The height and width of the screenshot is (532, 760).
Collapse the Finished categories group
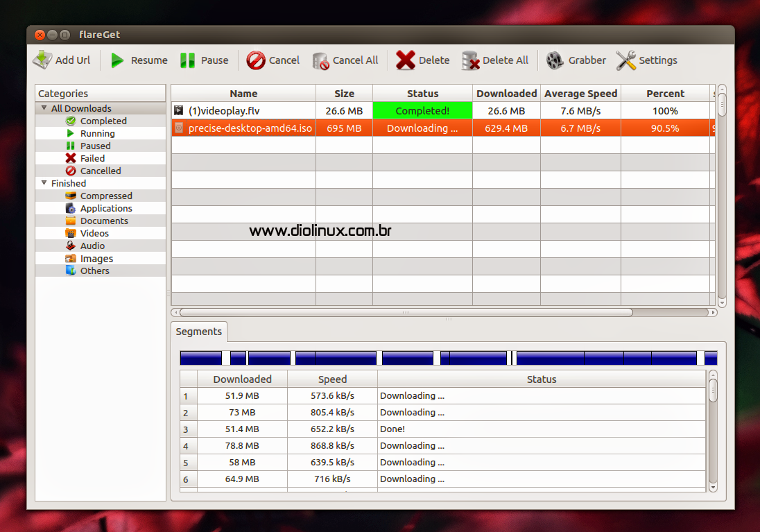[x=44, y=183]
